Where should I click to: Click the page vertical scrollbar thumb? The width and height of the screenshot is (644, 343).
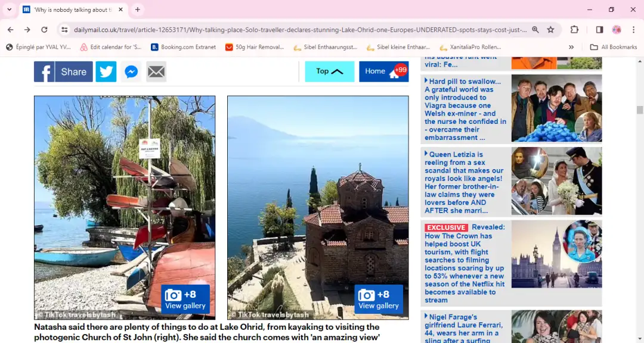[639, 110]
